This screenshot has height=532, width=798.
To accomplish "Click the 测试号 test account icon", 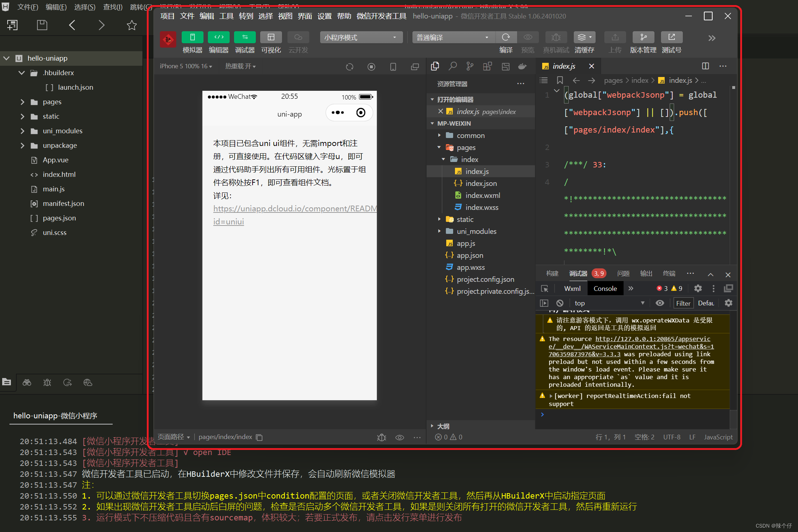I will (672, 37).
